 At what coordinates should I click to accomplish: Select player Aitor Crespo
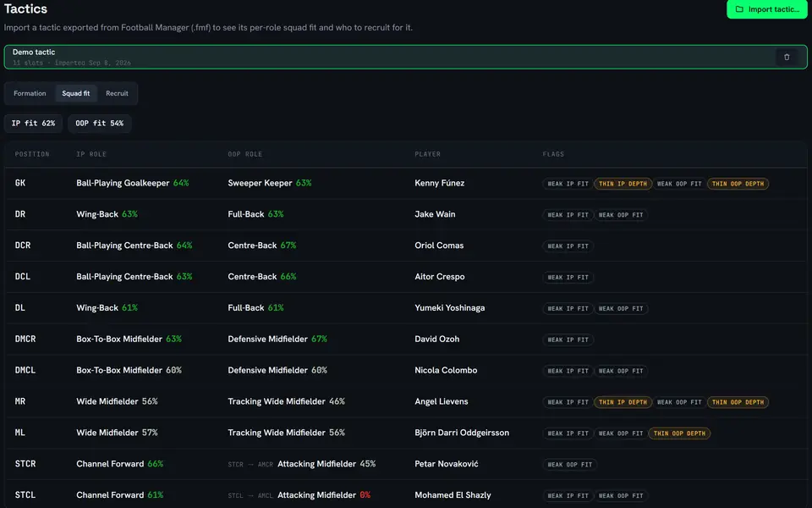point(440,277)
